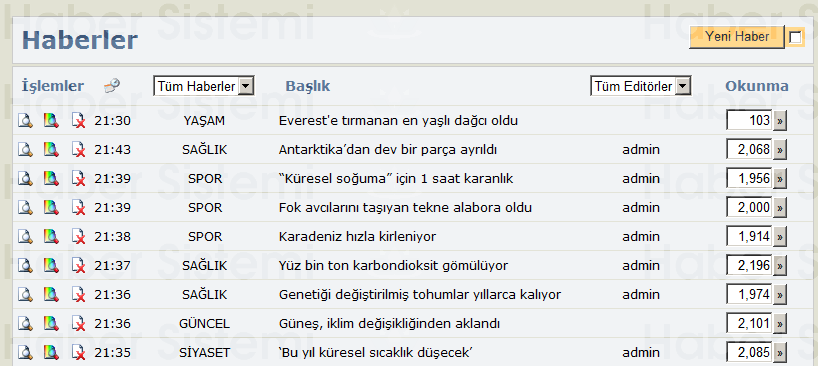818x366 pixels.
Task: Save read count 2,085 with » button
Action: coord(780,353)
